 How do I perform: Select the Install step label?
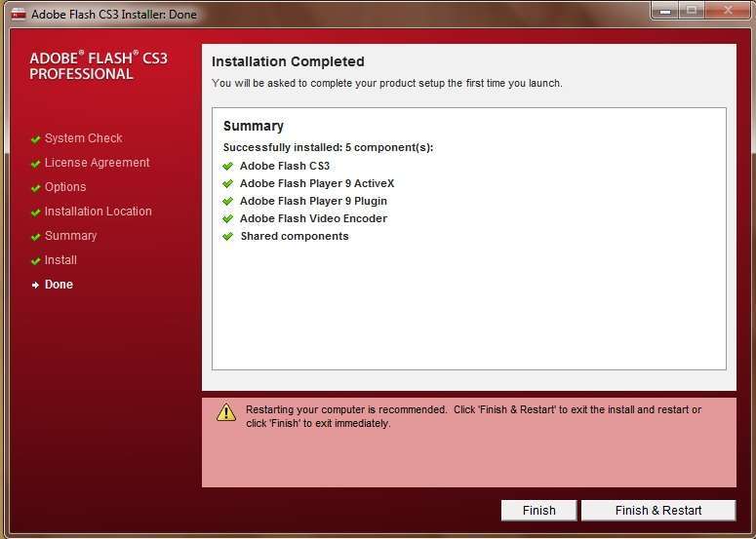pos(60,260)
